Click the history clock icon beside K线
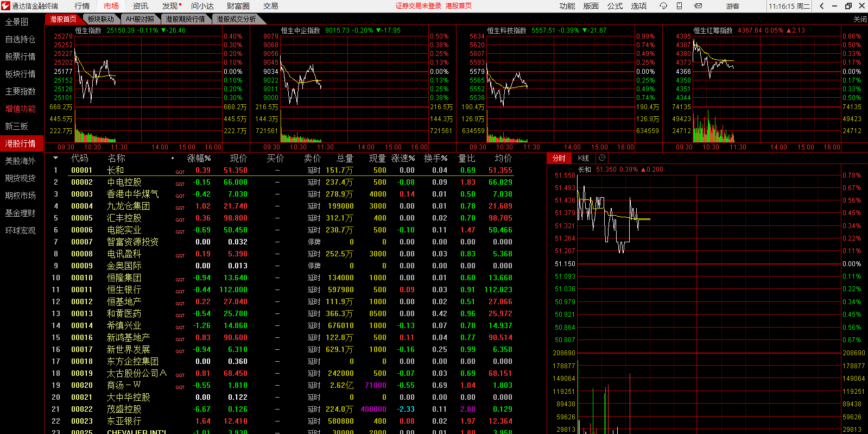The width and height of the screenshot is (868, 434). (x=601, y=158)
